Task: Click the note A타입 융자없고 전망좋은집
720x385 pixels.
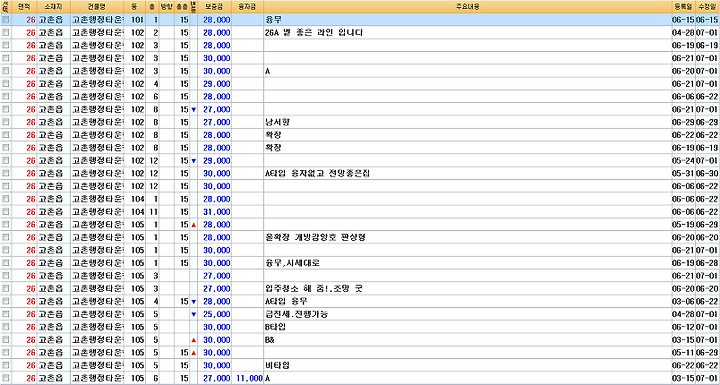Action: click(318, 174)
